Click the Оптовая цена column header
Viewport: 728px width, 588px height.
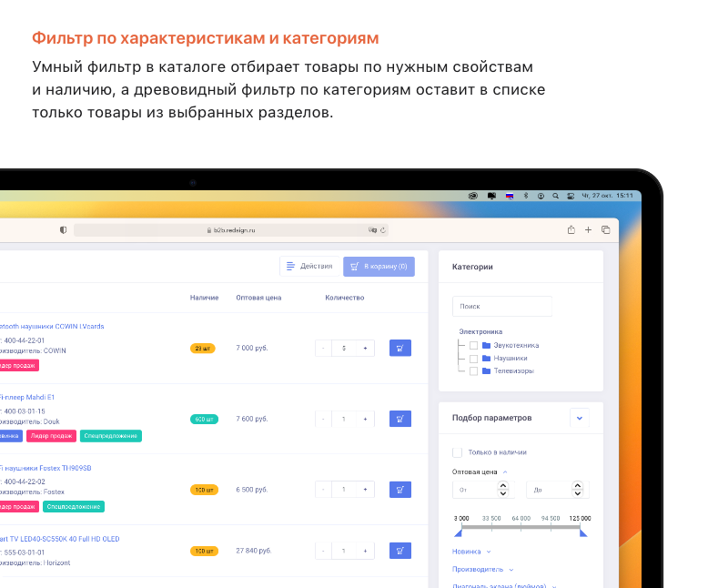tap(258, 298)
